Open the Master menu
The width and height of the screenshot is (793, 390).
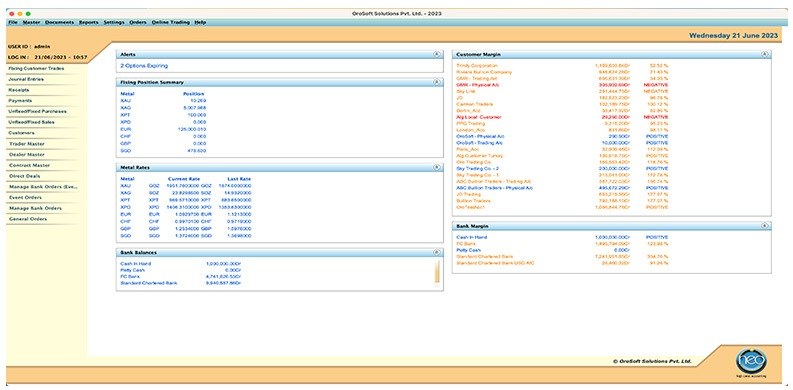[31, 22]
